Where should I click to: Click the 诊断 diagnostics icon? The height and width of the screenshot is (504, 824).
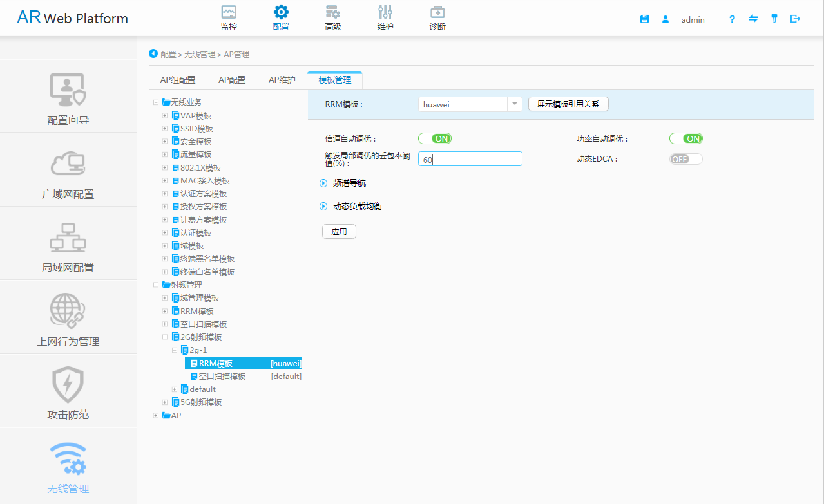pos(437,16)
